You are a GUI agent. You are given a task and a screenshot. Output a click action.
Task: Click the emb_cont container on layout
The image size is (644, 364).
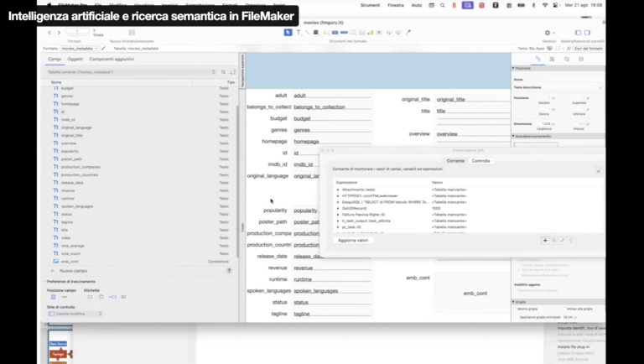coord(472,294)
